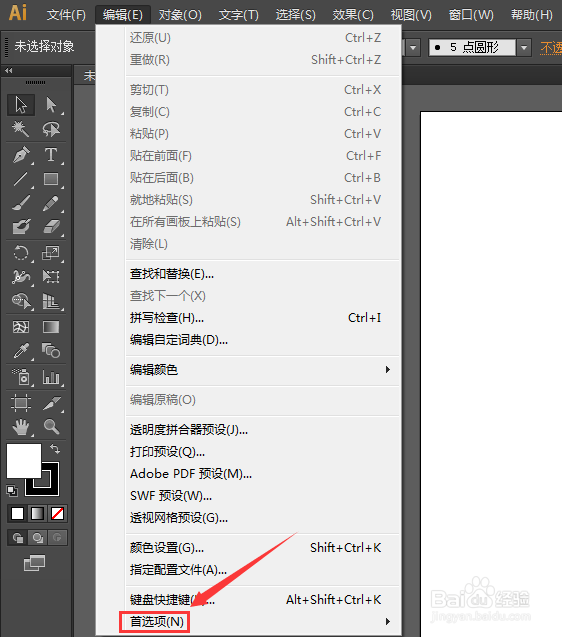The height and width of the screenshot is (637, 562).
Task: Open the 窗口(W) menu
Action: point(471,15)
